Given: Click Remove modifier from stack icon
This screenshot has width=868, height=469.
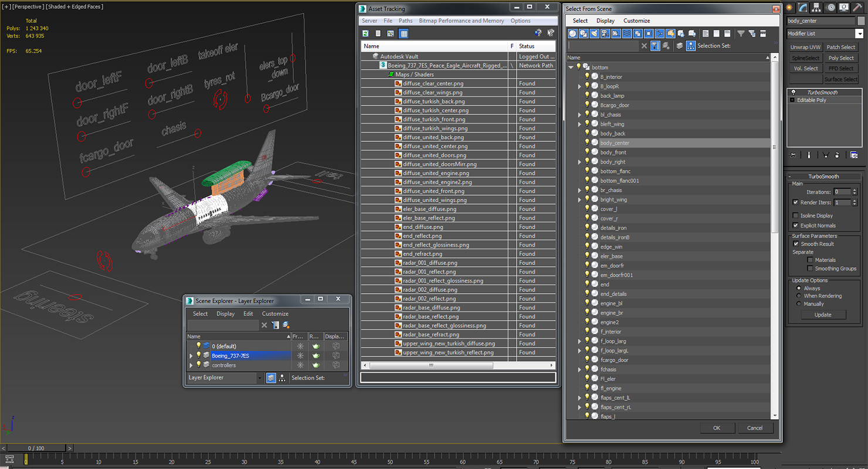Looking at the screenshot, I should (x=838, y=155).
